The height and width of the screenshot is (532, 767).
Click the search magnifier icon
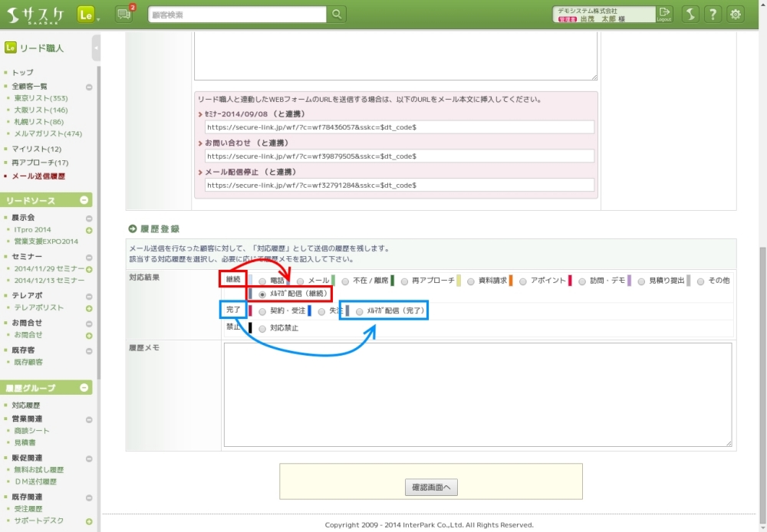pyautogui.click(x=337, y=14)
